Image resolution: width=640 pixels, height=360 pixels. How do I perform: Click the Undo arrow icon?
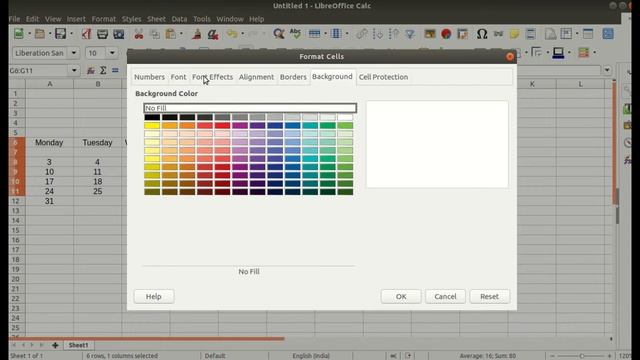[x=232, y=34]
